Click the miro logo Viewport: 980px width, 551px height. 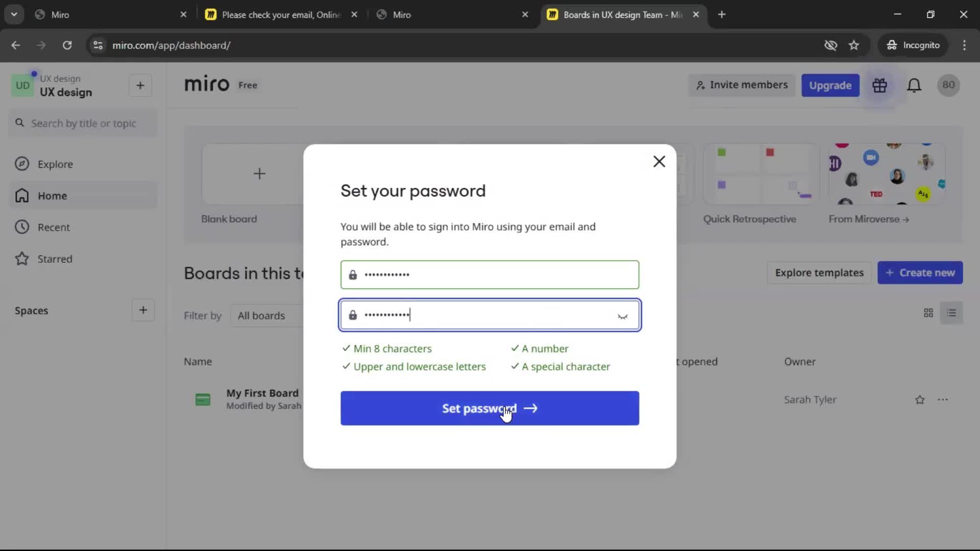click(x=206, y=85)
